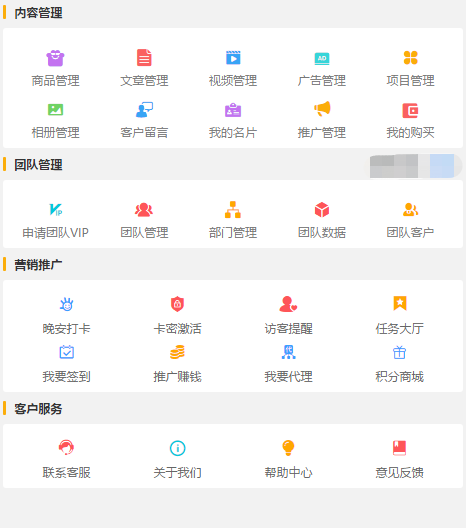Click the 晚安打卡 text

pos(66,329)
